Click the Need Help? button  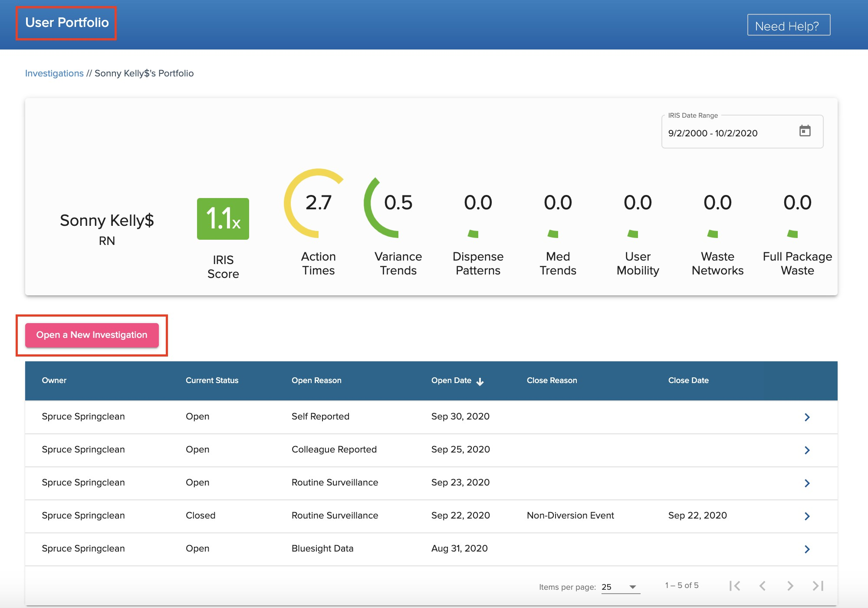pos(788,26)
